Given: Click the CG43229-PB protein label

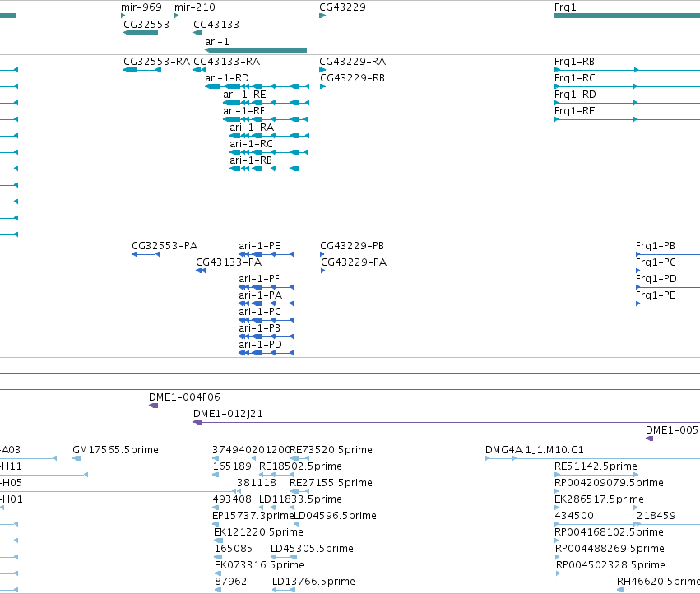Looking at the screenshot, I should [x=352, y=246].
